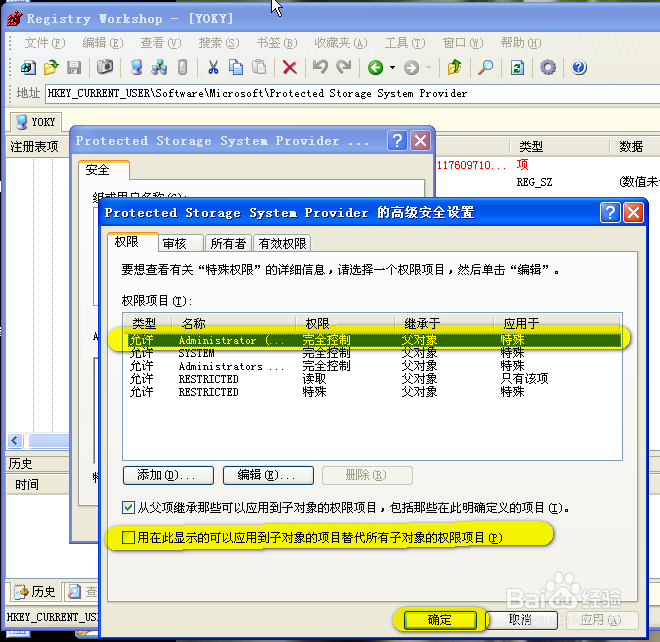This screenshot has height=642, width=660.
Task: Open the 编辑(E) menu
Action: coord(103,43)
